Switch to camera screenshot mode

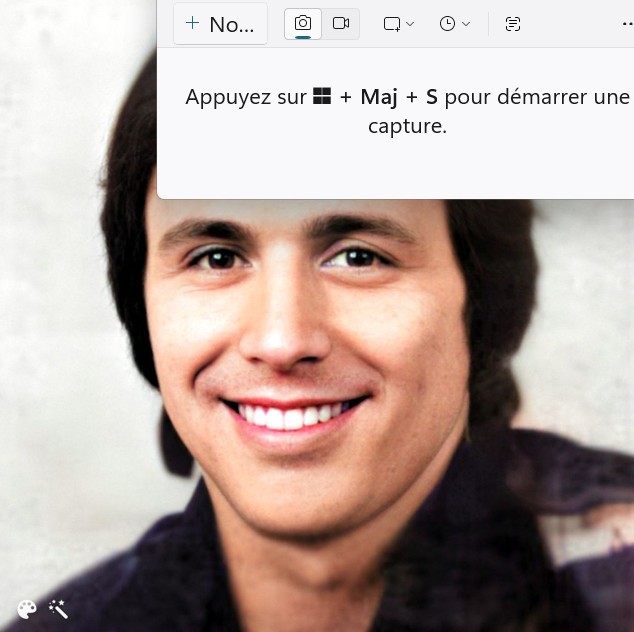[x=303, y=23]
